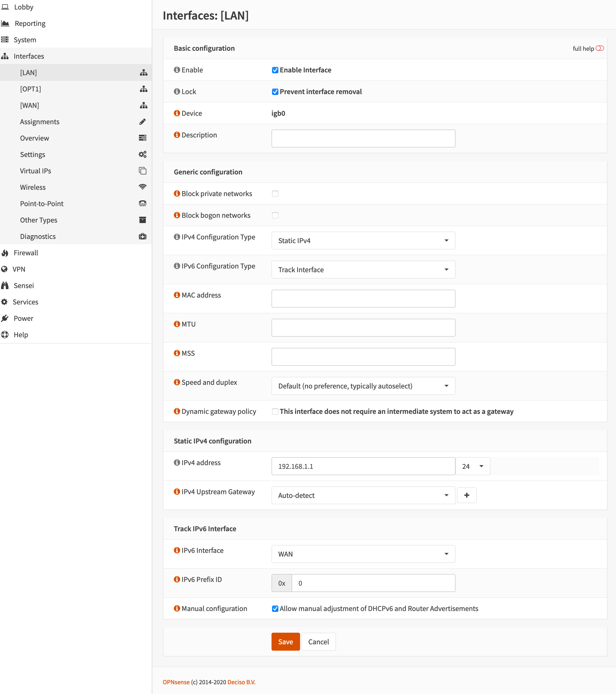Check the Dynamic gateway policy checkbox
Image resolution: width=616 pixels, height=694 pixels.
click(275, 411)
